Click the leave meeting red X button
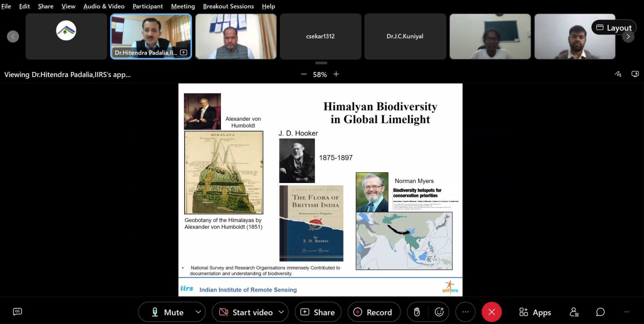Screen dimensions: 644x324 [x=491, y=312]
